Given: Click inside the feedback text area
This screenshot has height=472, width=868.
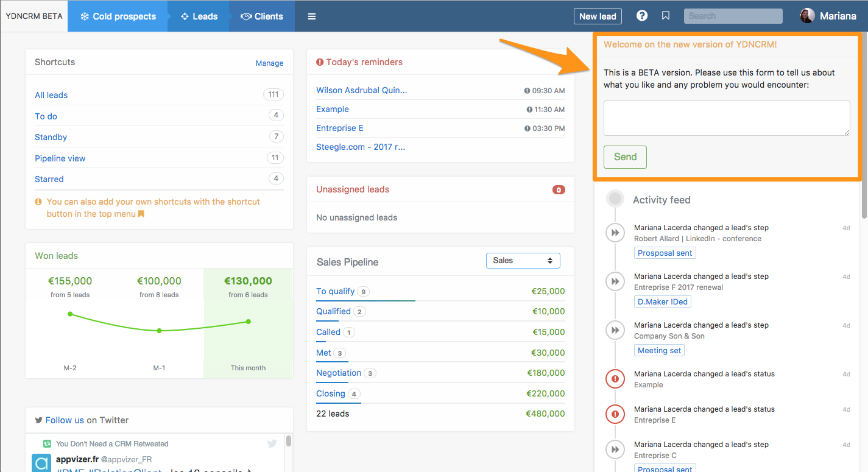Looking at the screenshot, I should 726,118.
